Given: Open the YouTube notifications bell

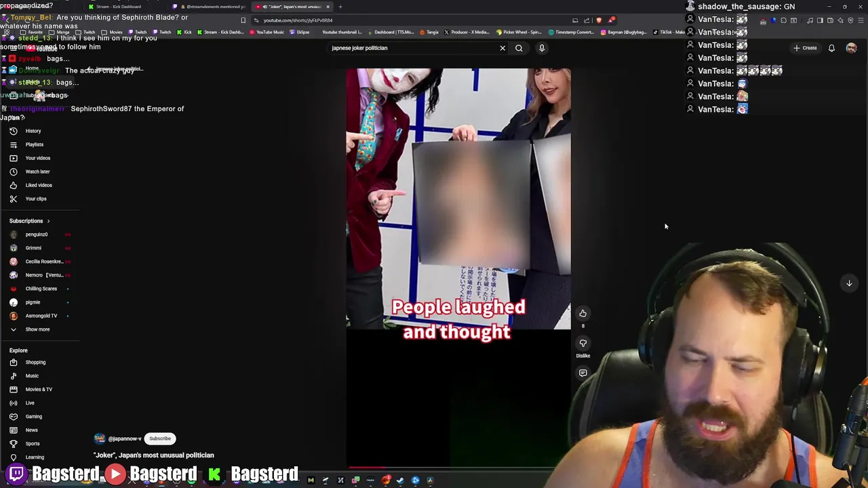Looking at the screenshot, I should tap(831, 48).
